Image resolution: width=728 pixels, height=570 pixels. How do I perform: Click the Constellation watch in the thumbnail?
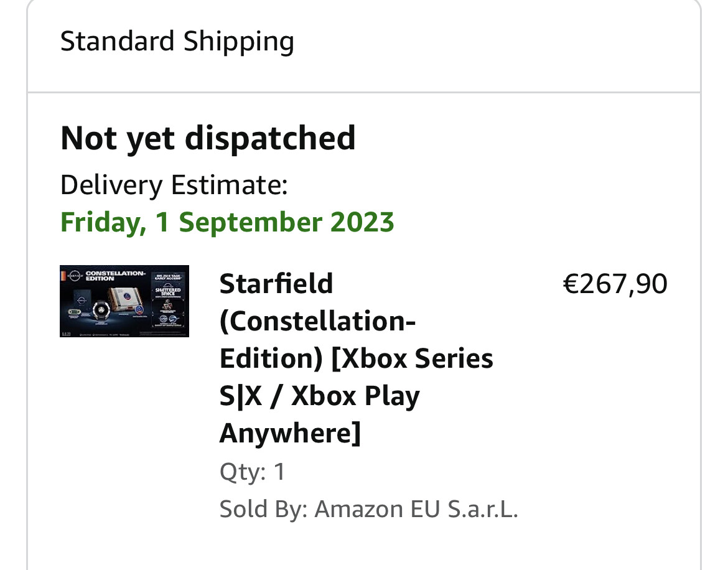pyautogui.click(x=101, y=310)
